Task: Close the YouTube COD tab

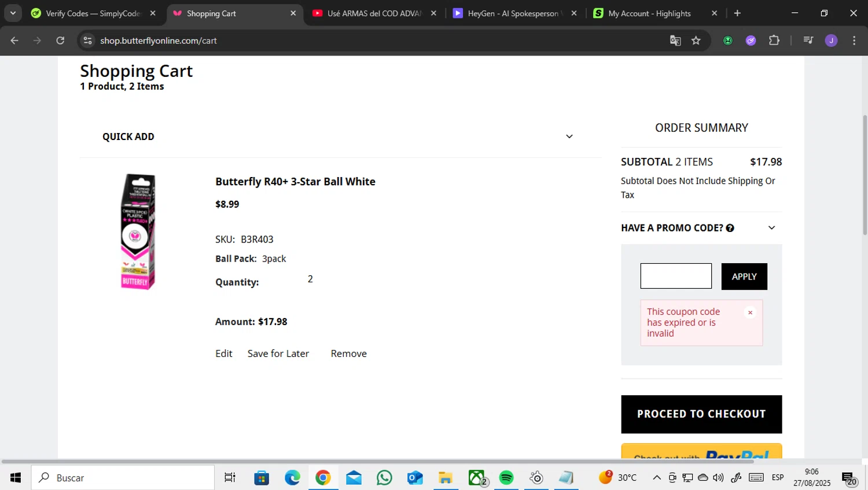Action: tap(433, 13)
